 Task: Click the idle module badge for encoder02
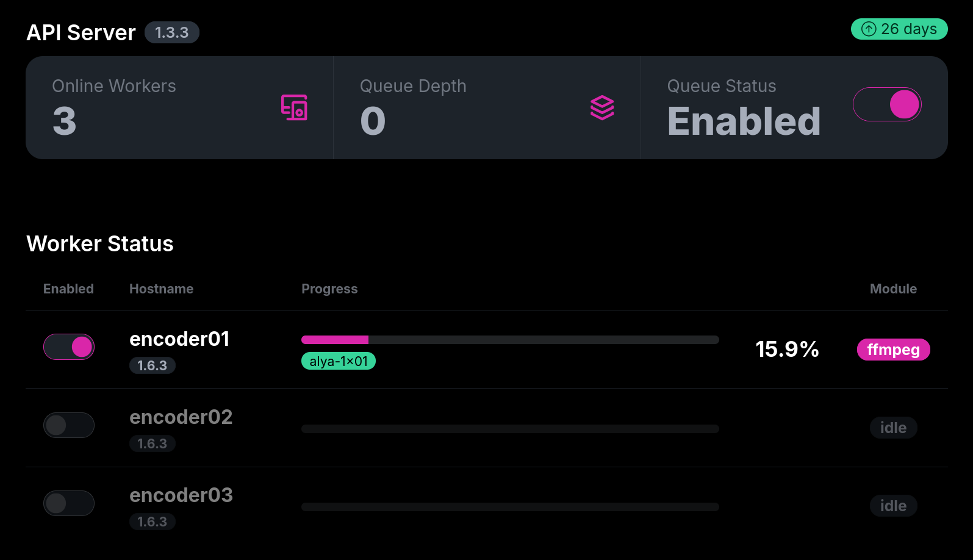point(893,428)
